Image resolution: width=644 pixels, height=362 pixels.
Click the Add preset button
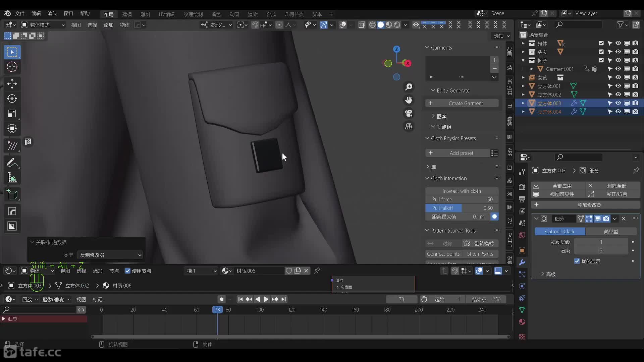coord(458,153)
